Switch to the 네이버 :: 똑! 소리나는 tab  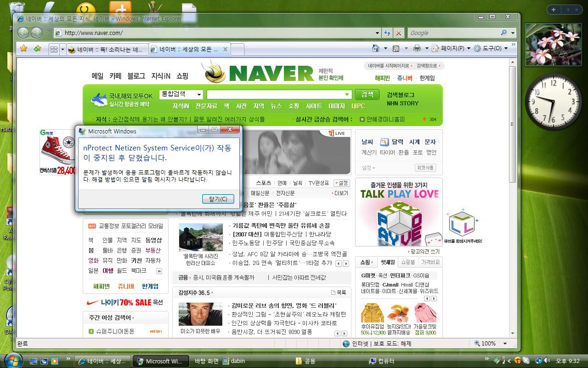[107, 49]
